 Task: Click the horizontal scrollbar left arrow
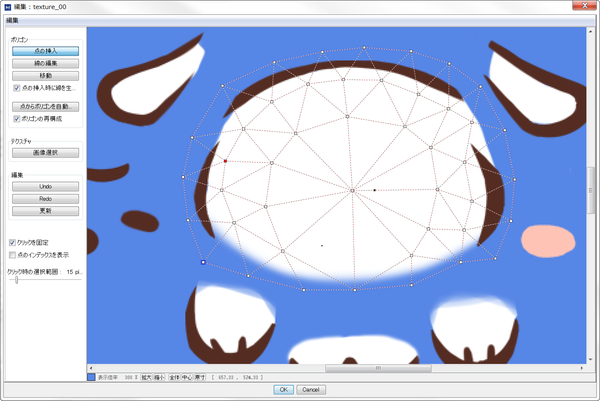tap(91, 368)
